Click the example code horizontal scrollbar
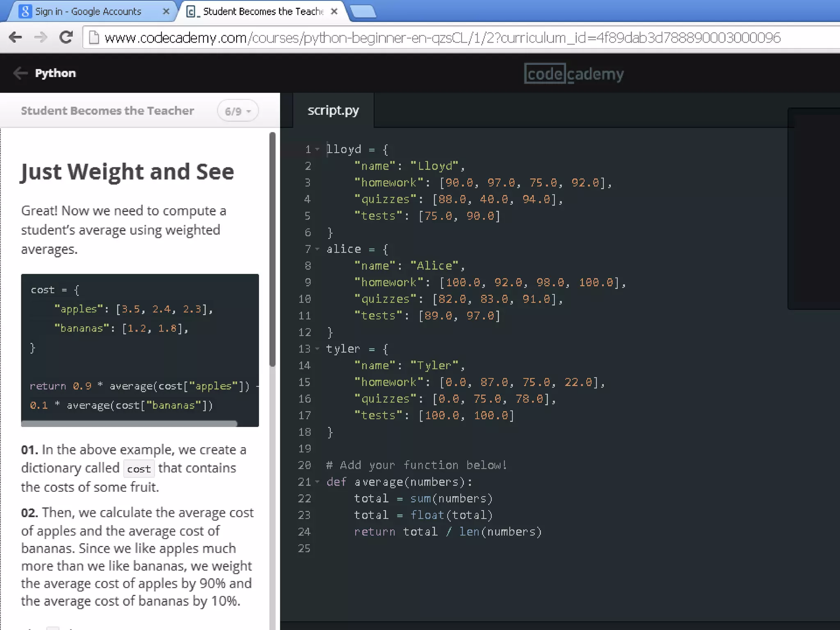The image size is (840, 630). pos(129,423)
